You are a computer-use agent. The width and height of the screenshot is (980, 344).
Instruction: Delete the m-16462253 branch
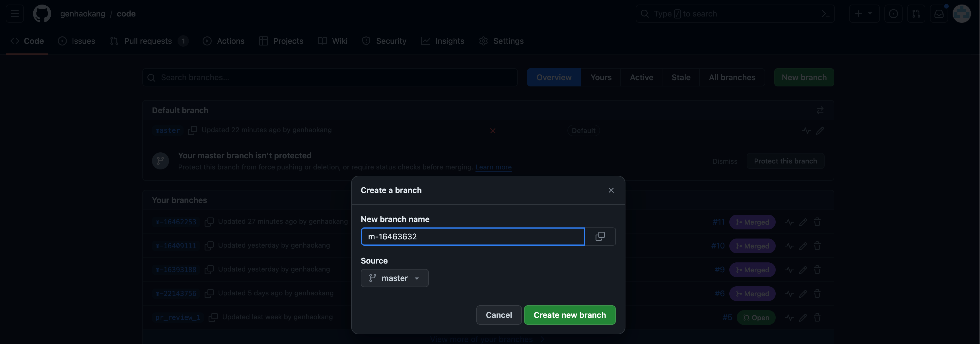(x=817, y=222)
